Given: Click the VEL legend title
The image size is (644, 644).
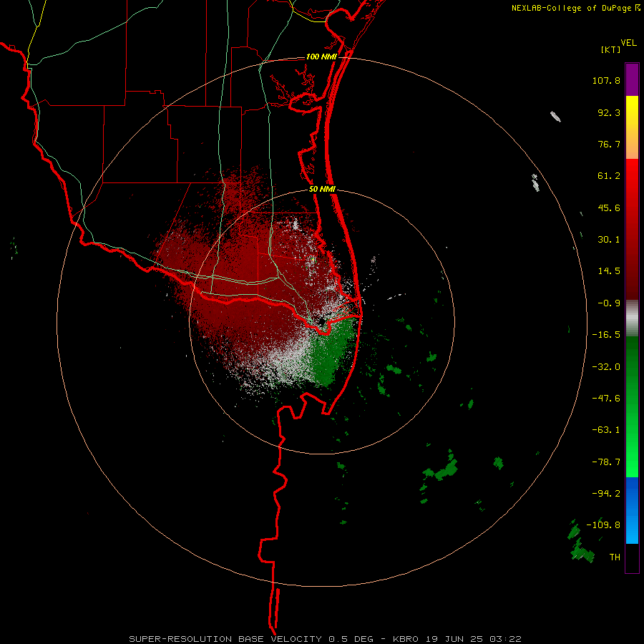Looking at the screenshot, I should point(628,43).
